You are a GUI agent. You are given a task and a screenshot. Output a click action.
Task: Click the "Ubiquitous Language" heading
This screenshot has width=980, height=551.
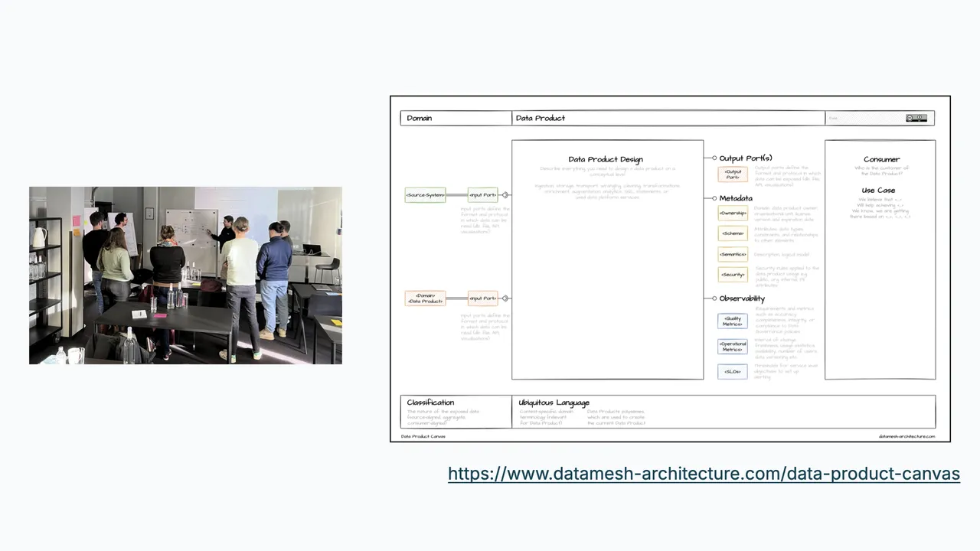554,403
